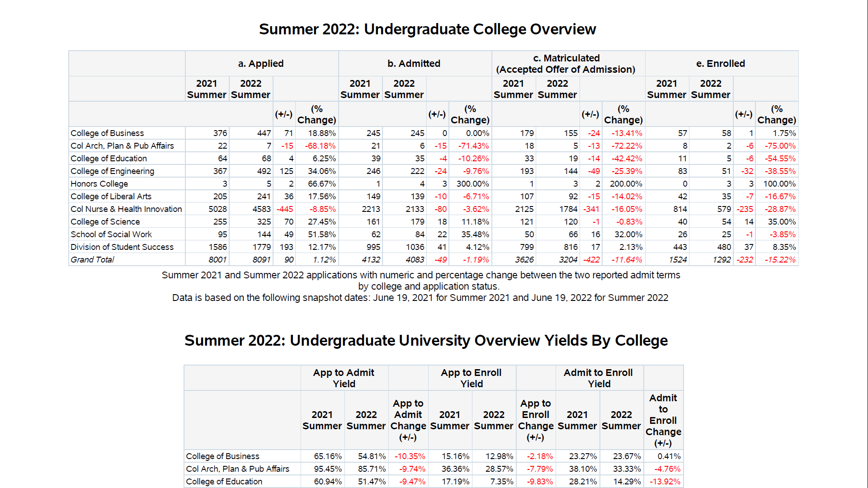The height and width of the screenshot is (488, 868).
Task: Select the Division of Student Success row label
Action: pos(122,247)
